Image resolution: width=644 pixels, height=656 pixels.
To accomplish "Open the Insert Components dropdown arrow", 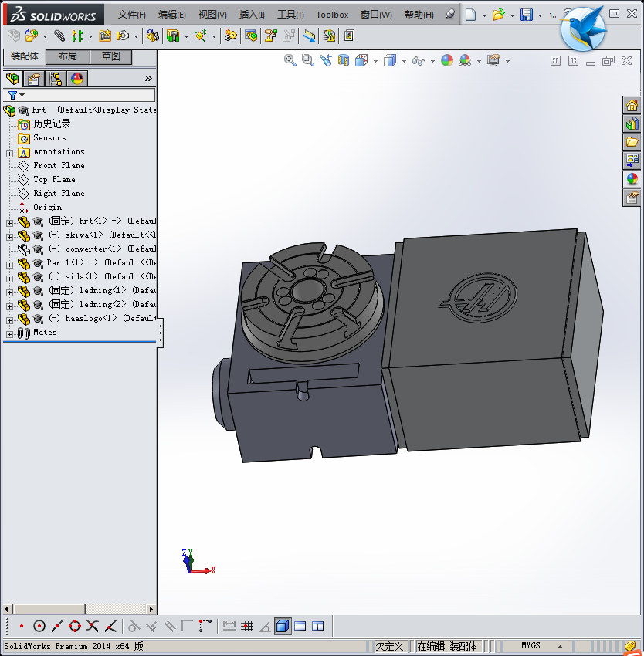I will point(45,36).
